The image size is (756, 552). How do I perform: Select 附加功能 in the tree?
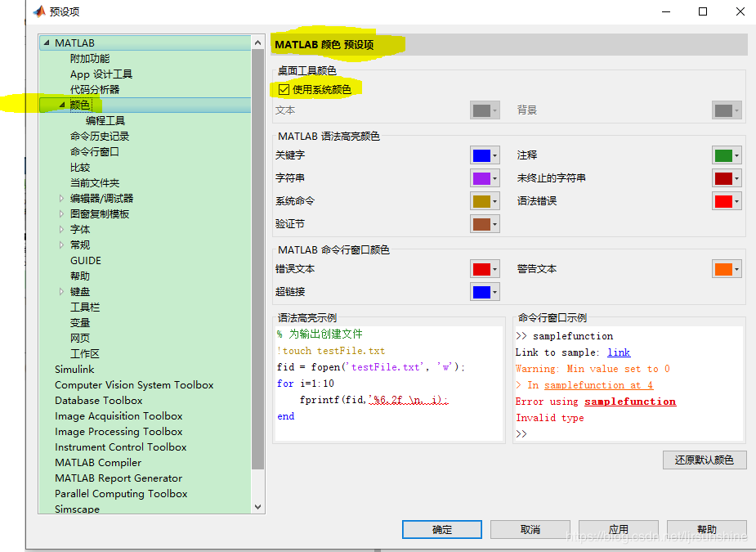point(90,58)
